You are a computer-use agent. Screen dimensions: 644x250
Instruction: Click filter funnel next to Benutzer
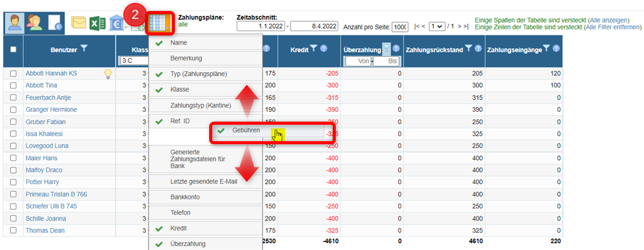[x=84, y=48]
